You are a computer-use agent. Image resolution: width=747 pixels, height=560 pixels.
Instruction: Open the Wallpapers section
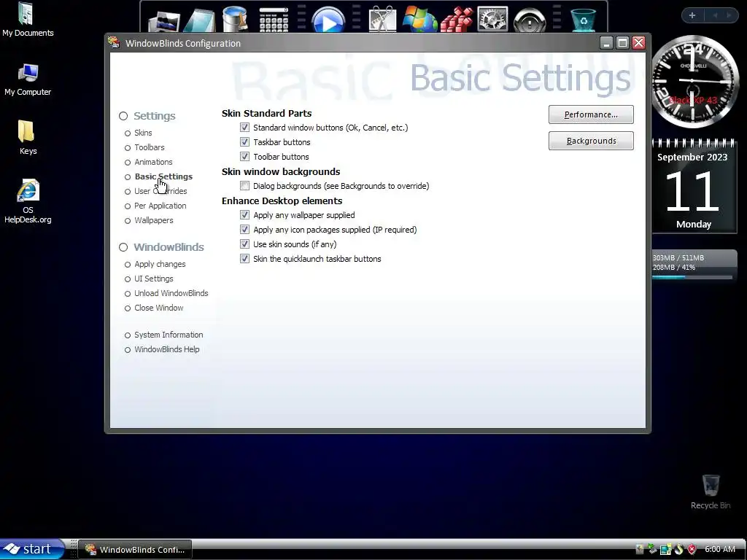point(153,220)
